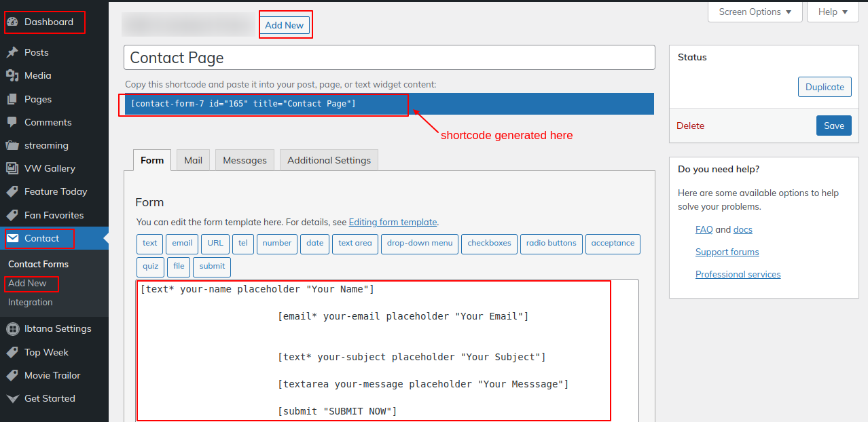Insert a drop-down menu form tag
Viewport: 868px width, 422px height.
(x=419, y=244)
